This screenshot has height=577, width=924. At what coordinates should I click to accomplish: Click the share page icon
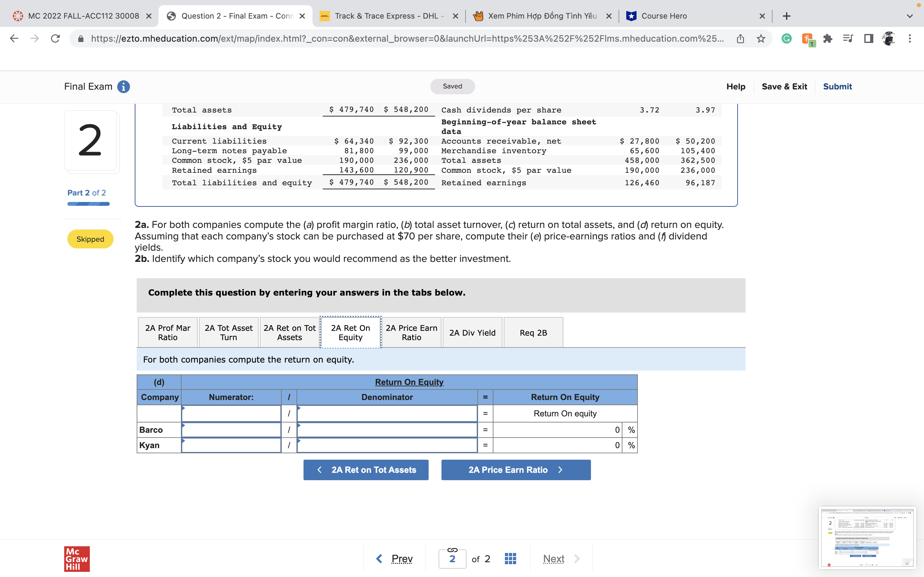click(740, 38)
